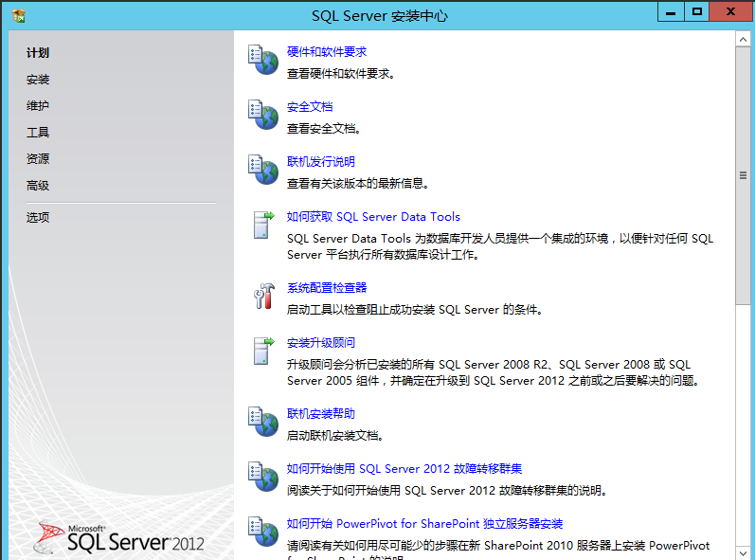Open the 联机安装帮助 link
Screen dimensions: 755x560
(x=321, y=414)
